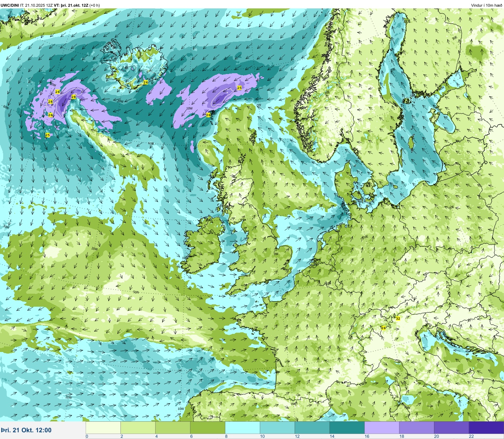
Task: Click the light green 2–4 legend swatch
Action: (138, 428)
